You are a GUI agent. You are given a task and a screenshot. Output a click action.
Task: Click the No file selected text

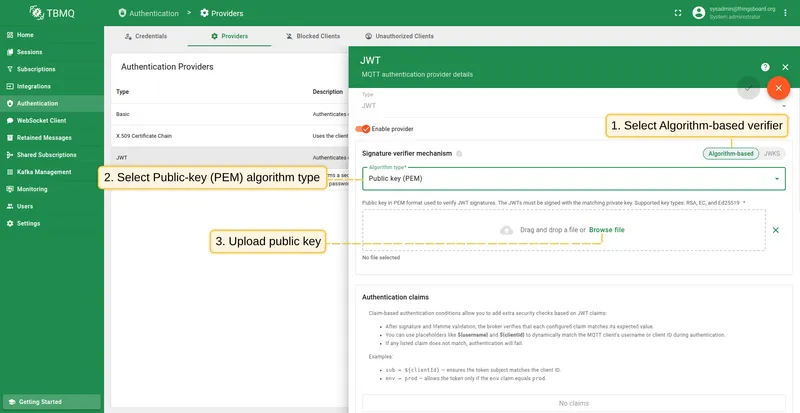(381, 258)
